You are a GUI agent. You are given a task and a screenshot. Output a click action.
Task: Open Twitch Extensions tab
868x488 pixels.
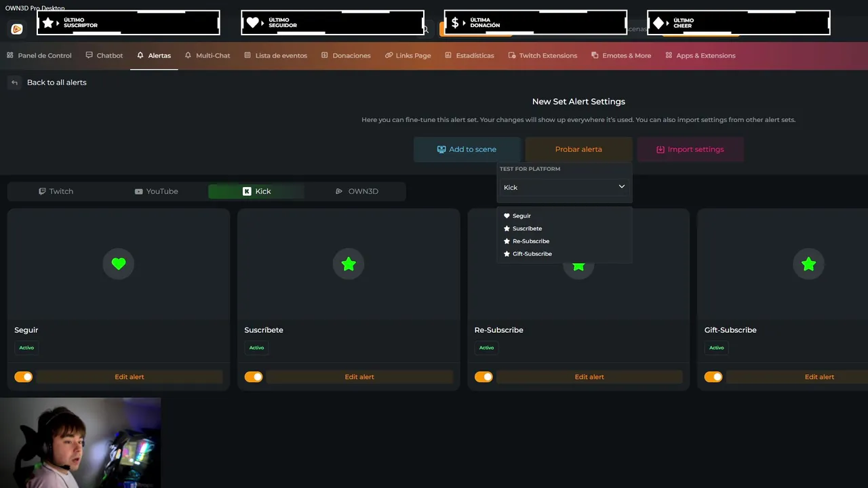coord(542,56)
